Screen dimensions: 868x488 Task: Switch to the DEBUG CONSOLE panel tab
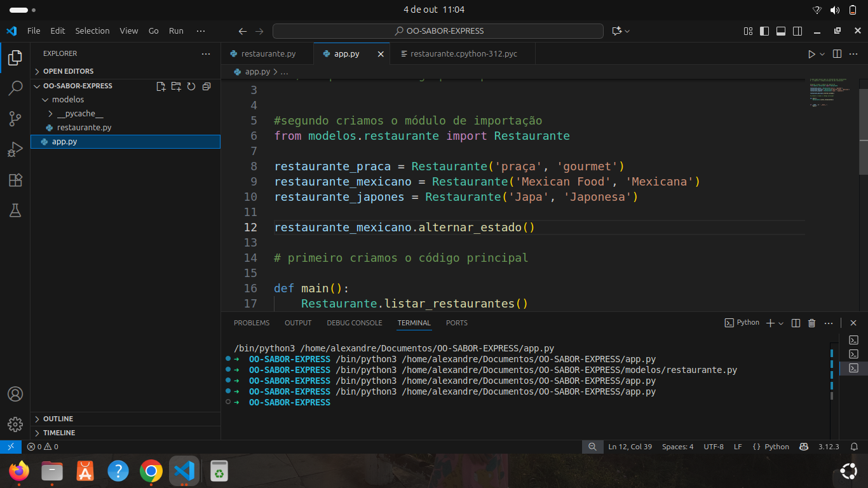click(x=354, y=323)
